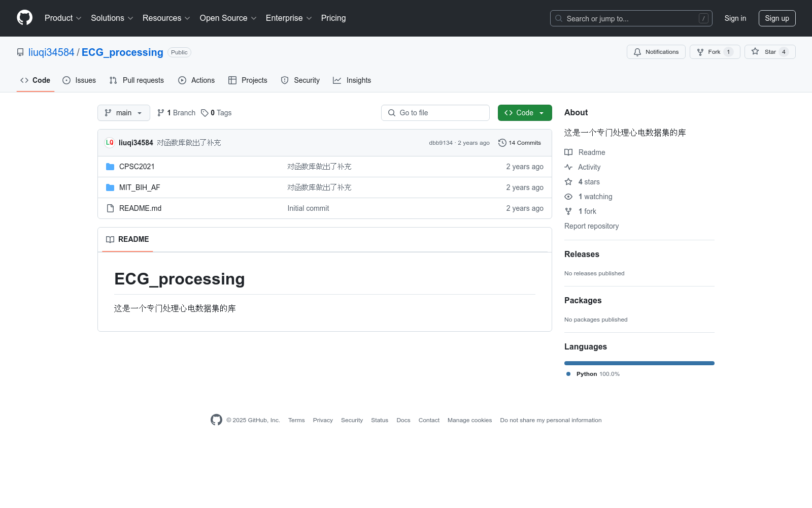Click the Sign up button
The image size is (812, 508).
point(777,18)
